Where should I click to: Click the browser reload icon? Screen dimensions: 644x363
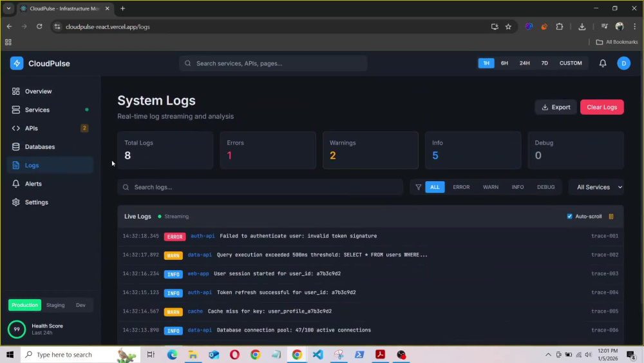click(39, 26)
